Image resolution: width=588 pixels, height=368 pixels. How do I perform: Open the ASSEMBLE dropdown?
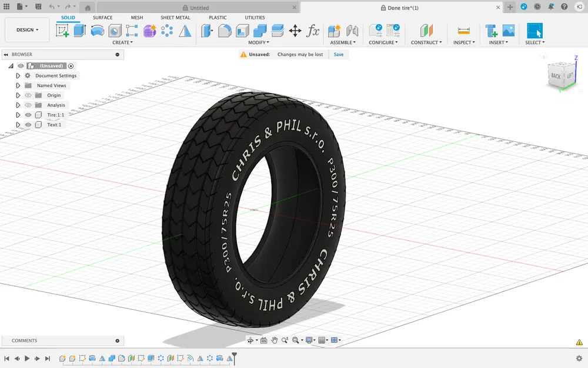point(343,42)
